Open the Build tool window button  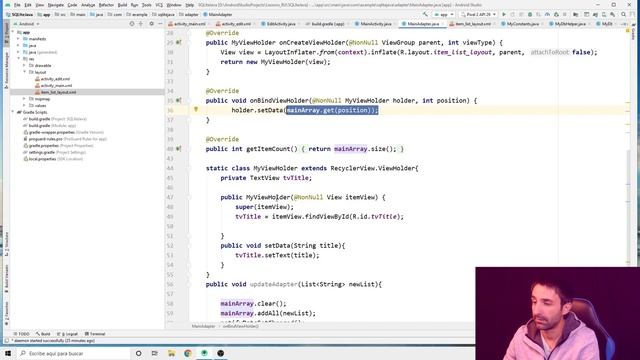coord(43,334)
